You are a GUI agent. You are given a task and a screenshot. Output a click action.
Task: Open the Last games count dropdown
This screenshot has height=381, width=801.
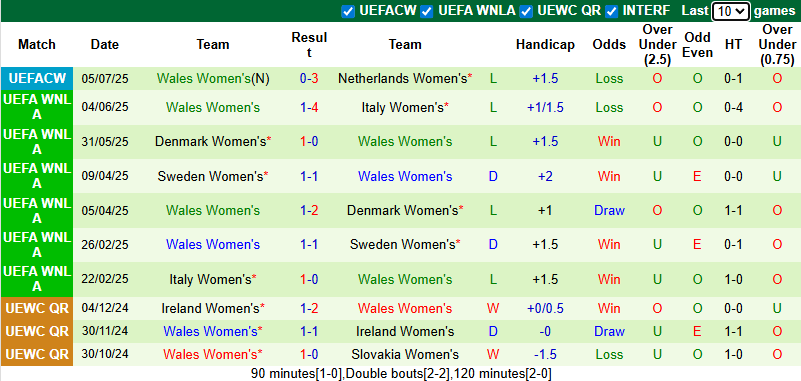point(731,11)
